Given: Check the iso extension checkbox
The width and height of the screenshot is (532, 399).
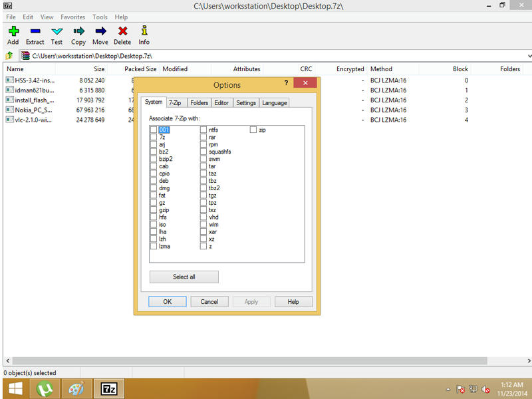Looking at the screenshot, I should click(154, 224).
